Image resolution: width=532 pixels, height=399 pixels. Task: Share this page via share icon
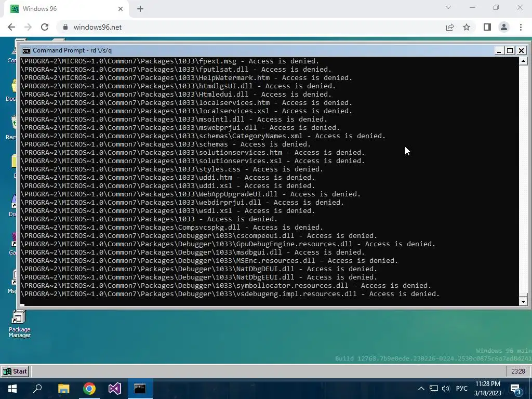450,27
